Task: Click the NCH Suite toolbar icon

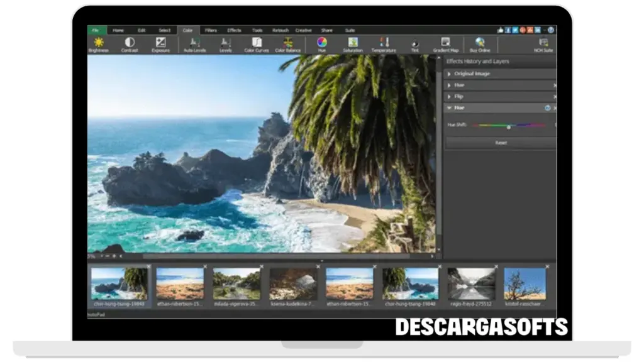Action: 543,43
